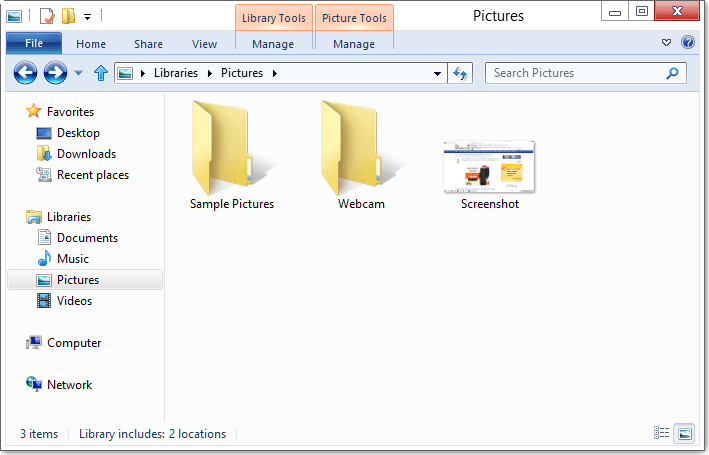Select Downloads in Favorites
The image size is (709, 455).
point(86,154)
